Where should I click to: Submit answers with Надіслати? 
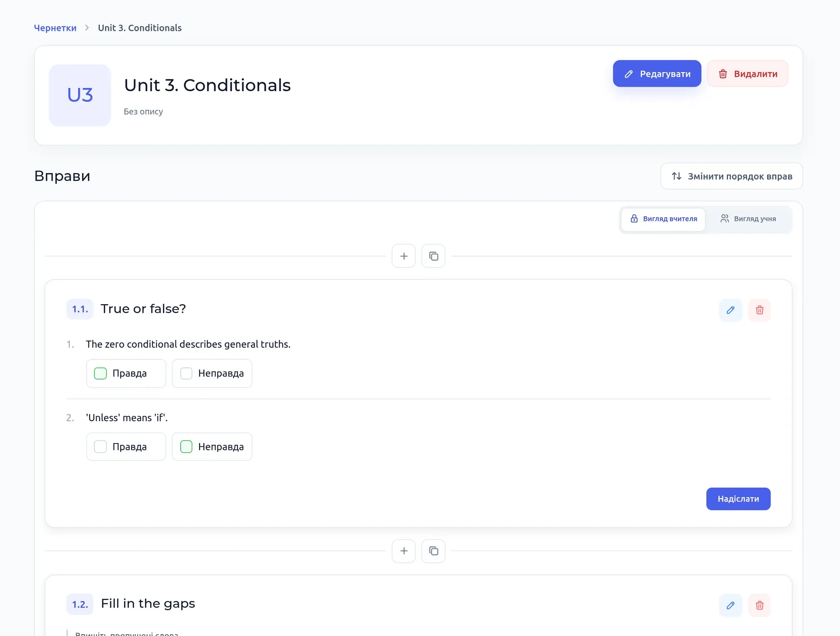(x=738, y=499)
